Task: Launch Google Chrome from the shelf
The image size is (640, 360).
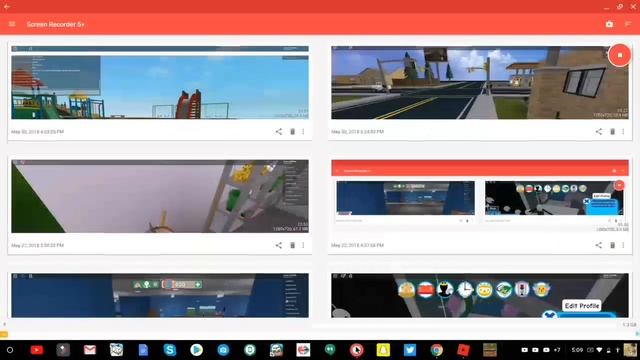Action: [436, 350]
